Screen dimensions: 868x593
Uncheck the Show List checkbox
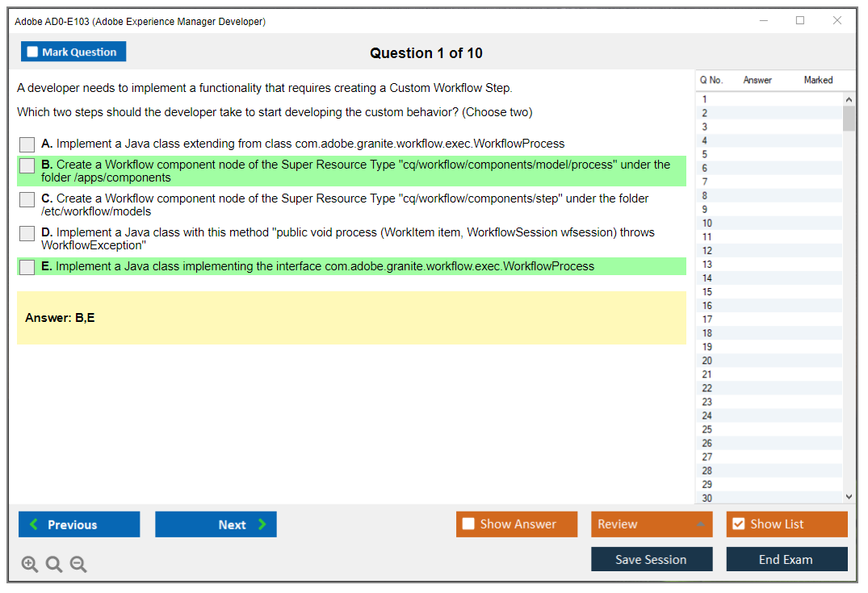point(738,524)
